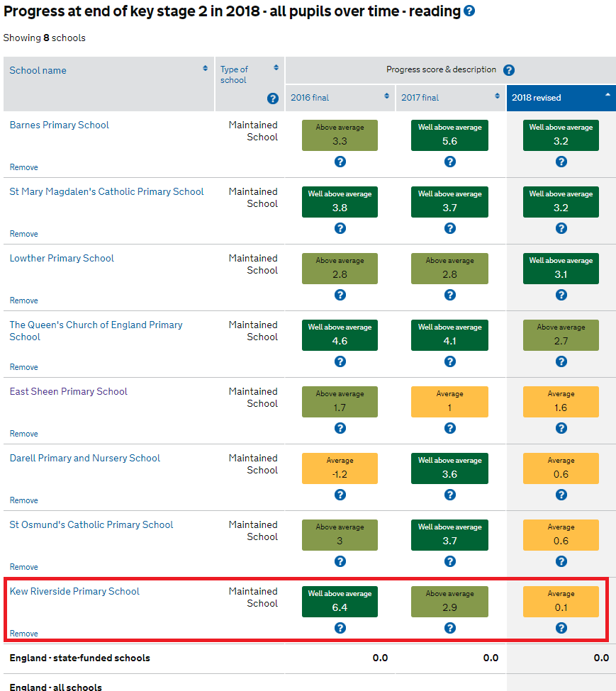Open help icon beside the page title
This screenshot has width=616, height=691.
470,11
